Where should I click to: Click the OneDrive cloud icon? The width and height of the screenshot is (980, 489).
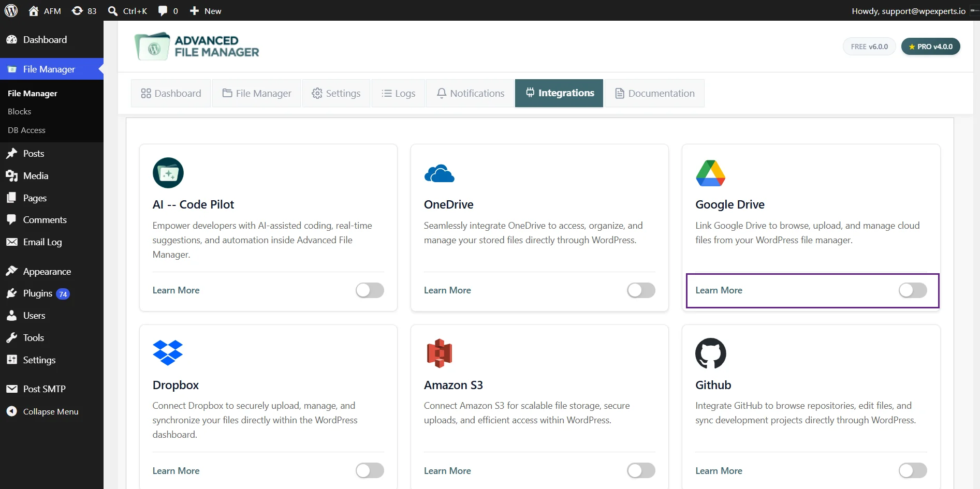[439, 173]
